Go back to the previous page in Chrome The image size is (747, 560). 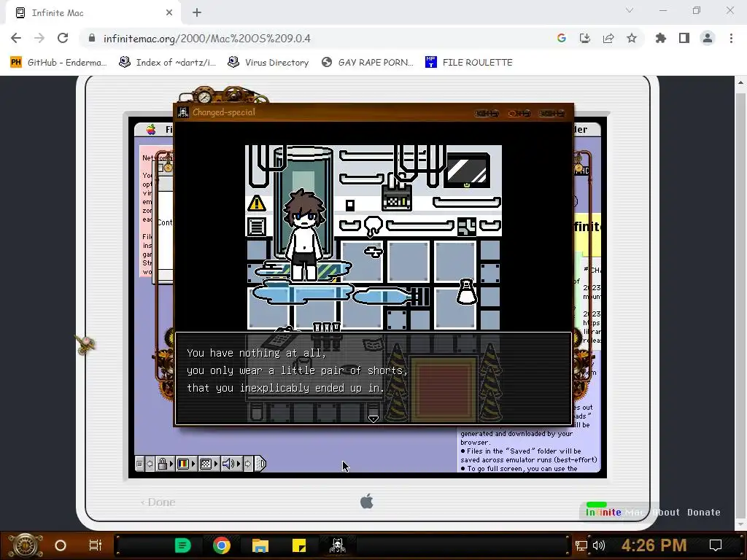click(16, 38)
